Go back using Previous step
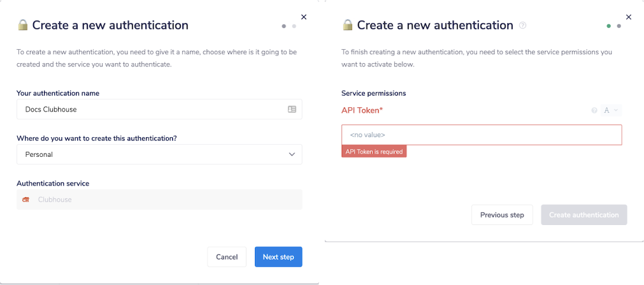The height and width of the screenshot is (285, 644). coord(502,215)
